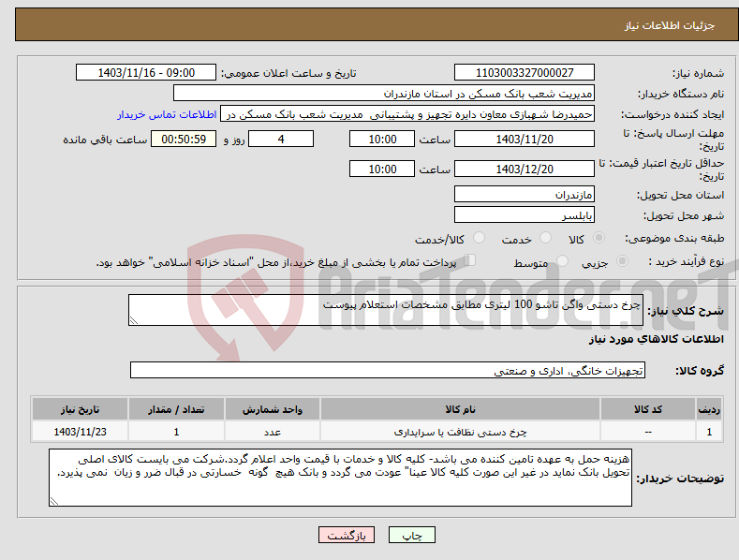The width and height of the screenshot is (739, 560).
Task: Click the response deadline date 1403/11/20
Action: [525, 139]
